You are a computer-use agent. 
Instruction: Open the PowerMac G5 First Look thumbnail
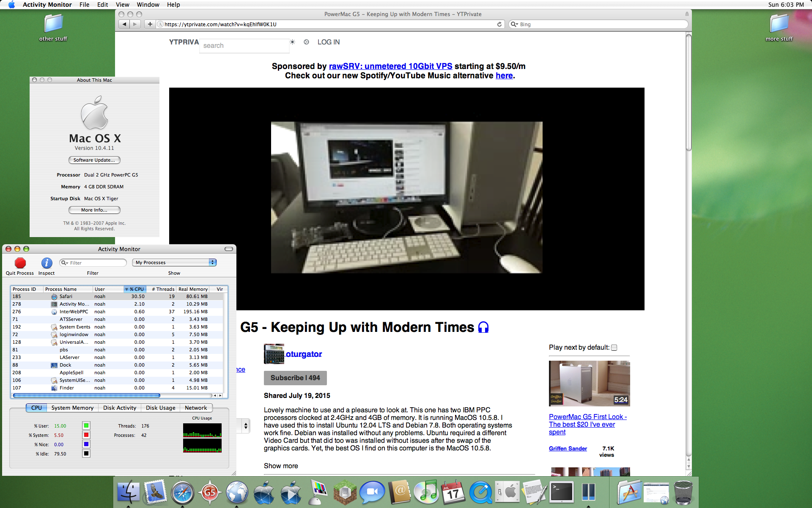589,384
